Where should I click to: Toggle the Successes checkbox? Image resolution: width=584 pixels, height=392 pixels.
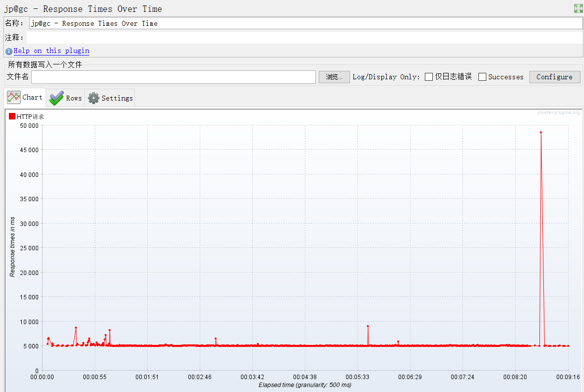coord(482,77)
